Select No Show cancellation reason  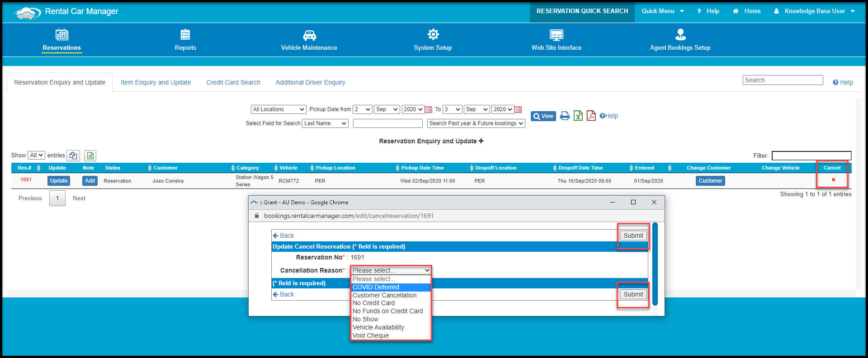391,319
